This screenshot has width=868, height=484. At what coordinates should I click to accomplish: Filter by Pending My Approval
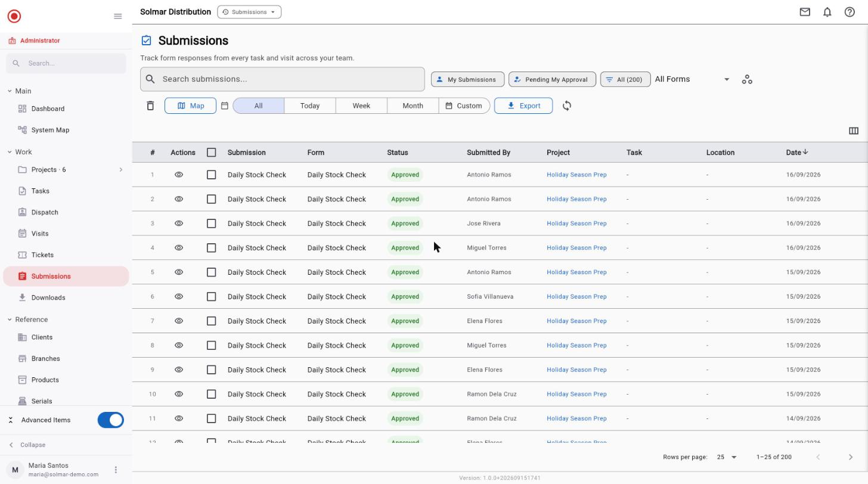[552, 79]
